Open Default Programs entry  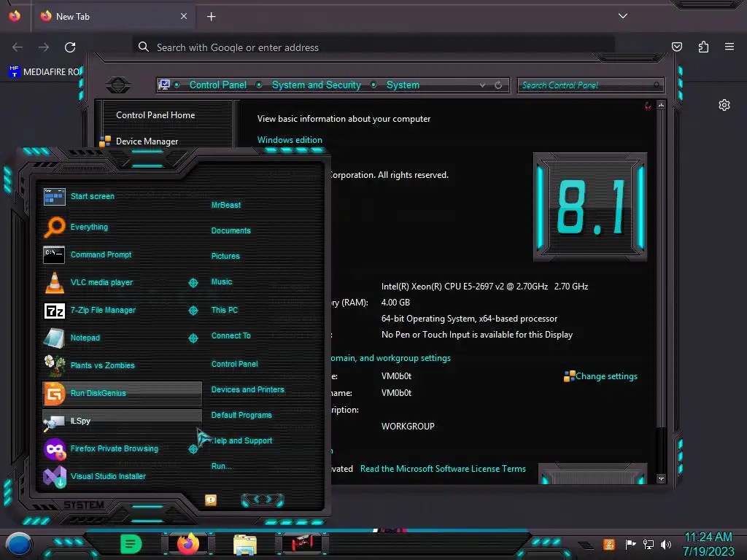241,415
